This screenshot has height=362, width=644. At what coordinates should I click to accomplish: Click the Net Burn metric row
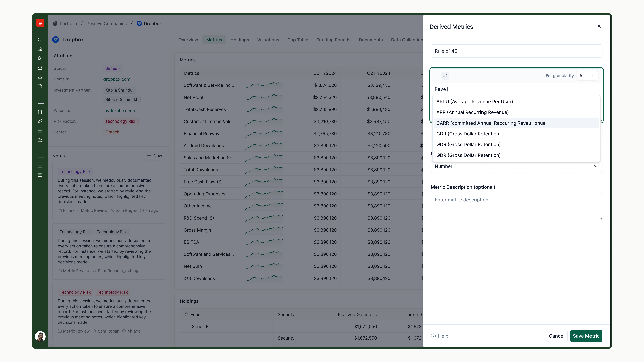click(x=301, y=266)
